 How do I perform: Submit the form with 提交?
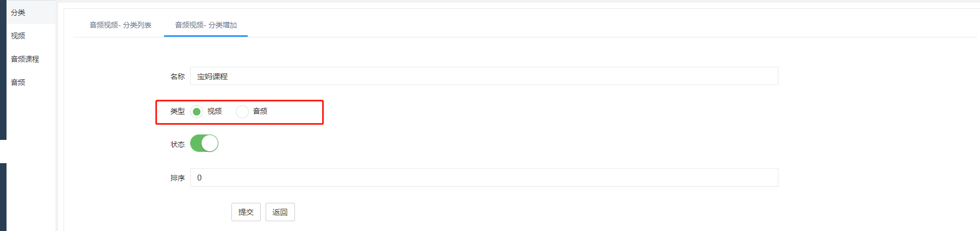pyautogui.click(x=246, y=212)
